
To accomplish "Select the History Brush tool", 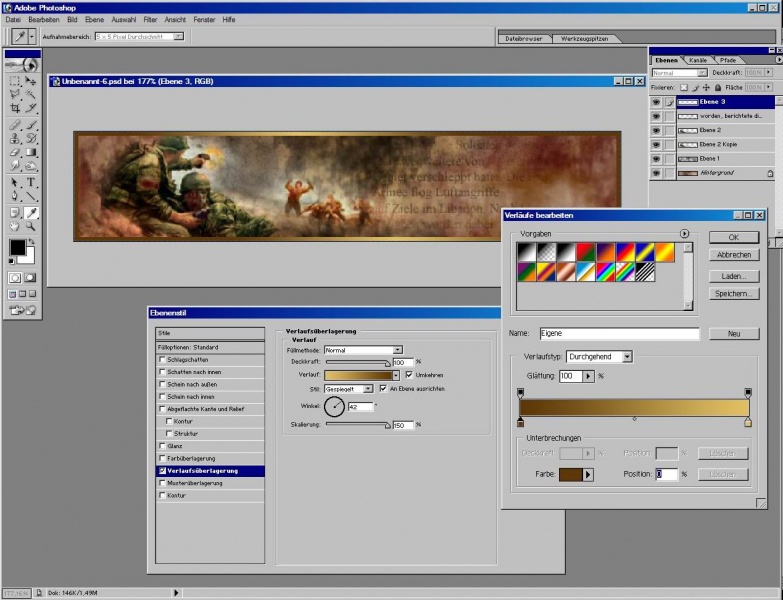I will pyautogui.click(x=31, y=139).
